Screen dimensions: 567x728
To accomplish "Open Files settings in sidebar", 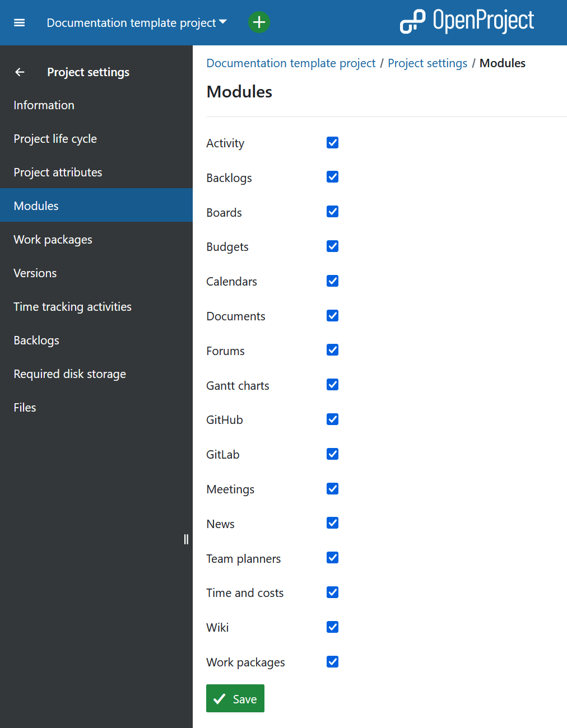I will click(96, 408).
